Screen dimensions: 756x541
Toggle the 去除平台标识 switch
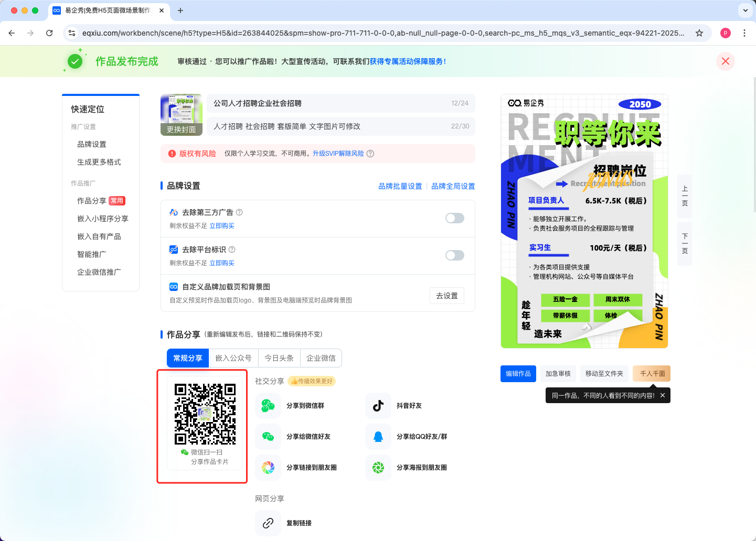[x=454, y=255]
